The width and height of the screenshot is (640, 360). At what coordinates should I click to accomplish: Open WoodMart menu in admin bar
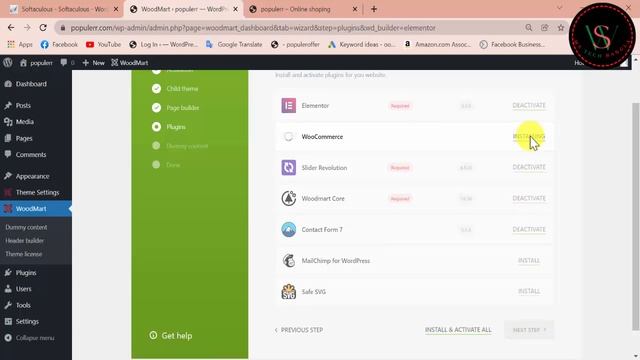pos(130,63)
